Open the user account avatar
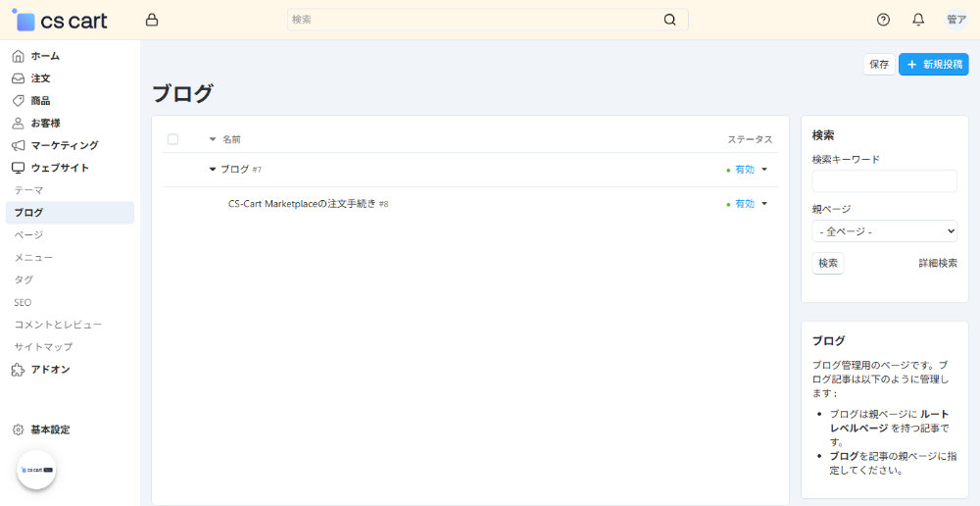Viewport: 980px width, 506px height. [955, 20]
